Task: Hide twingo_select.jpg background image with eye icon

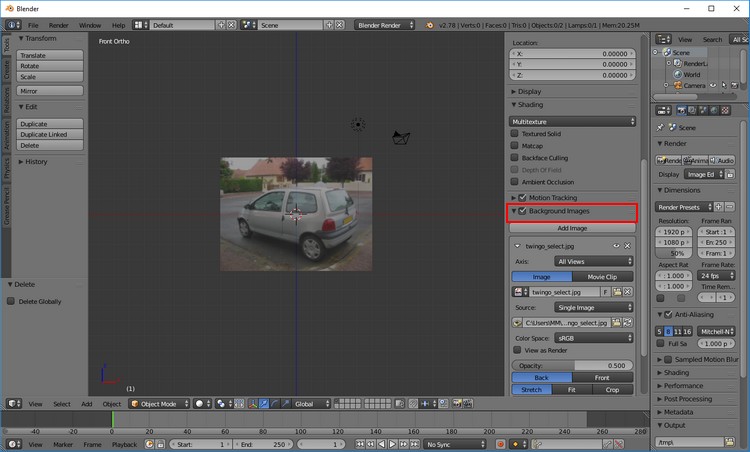Action: coord(616,245)
